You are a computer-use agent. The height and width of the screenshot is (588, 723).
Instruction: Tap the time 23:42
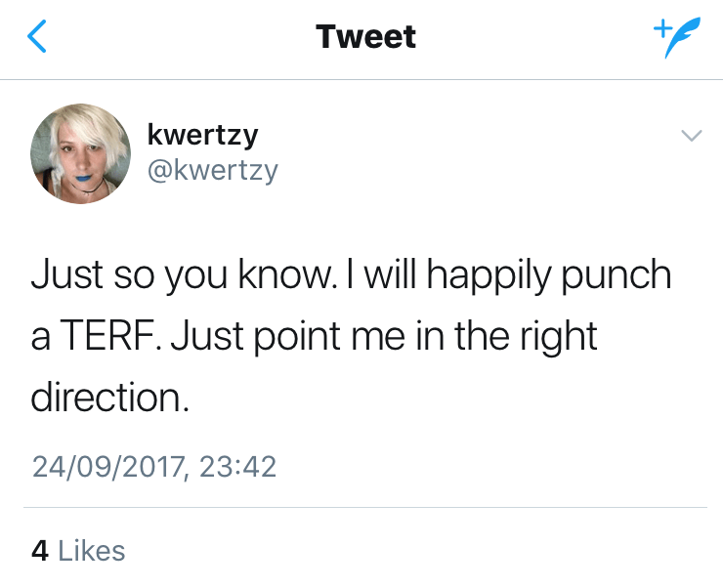(237, 465)
